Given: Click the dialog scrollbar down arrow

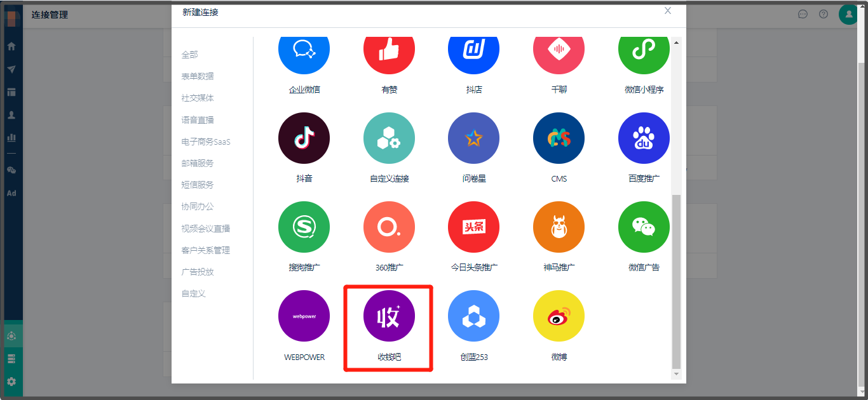Looking at the screenshot, I should point(676,375).
